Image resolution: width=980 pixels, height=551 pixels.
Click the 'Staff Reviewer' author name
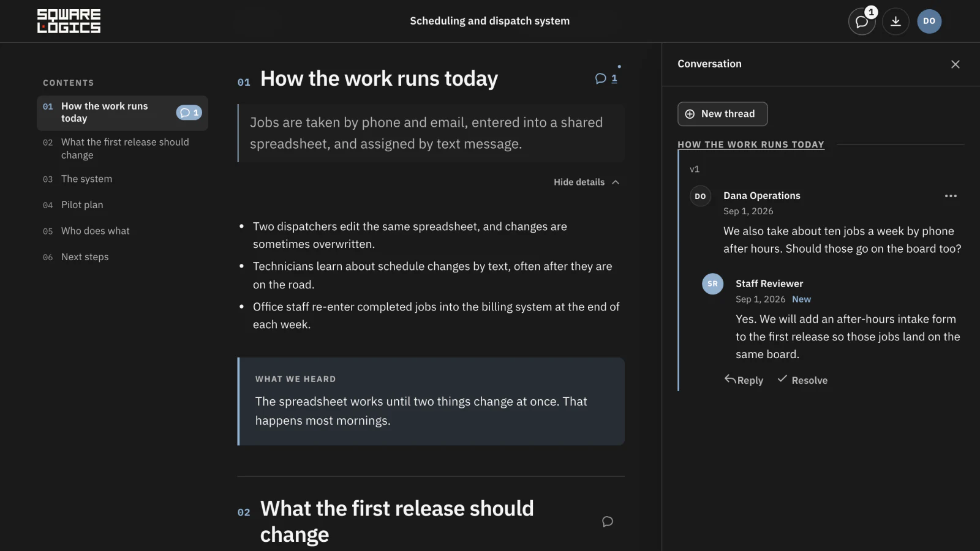pos(769,283)
